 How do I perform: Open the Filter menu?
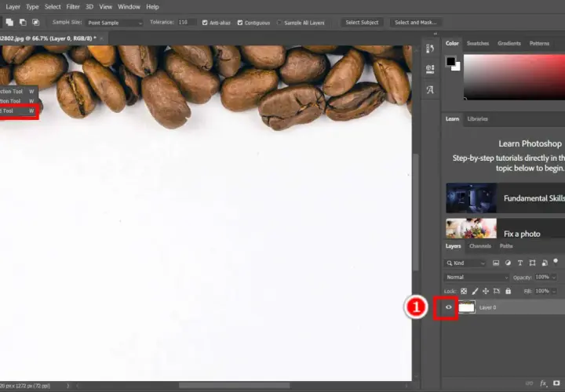(73, 7)
